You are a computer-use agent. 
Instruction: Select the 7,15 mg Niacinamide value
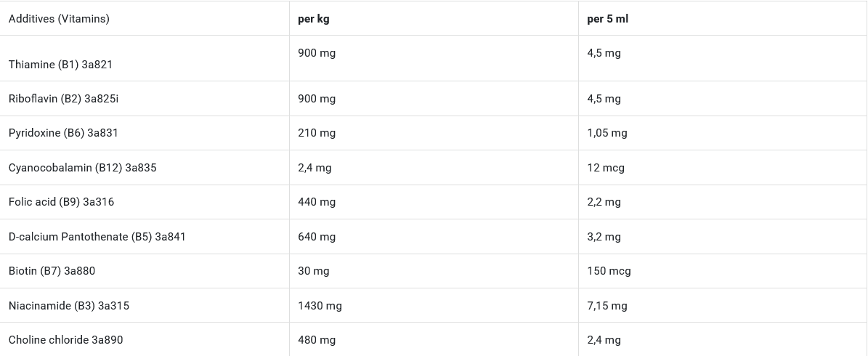tap(607, 306)
